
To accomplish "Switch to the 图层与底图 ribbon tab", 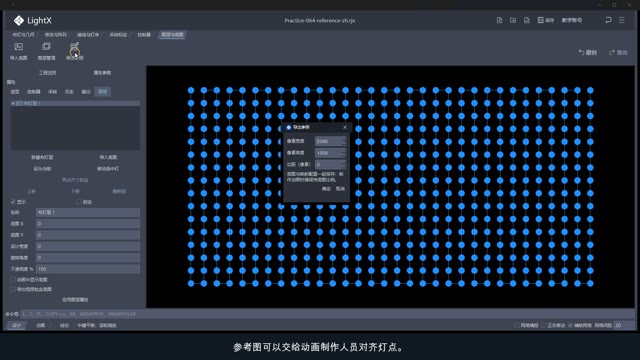I will click(172, 35).
